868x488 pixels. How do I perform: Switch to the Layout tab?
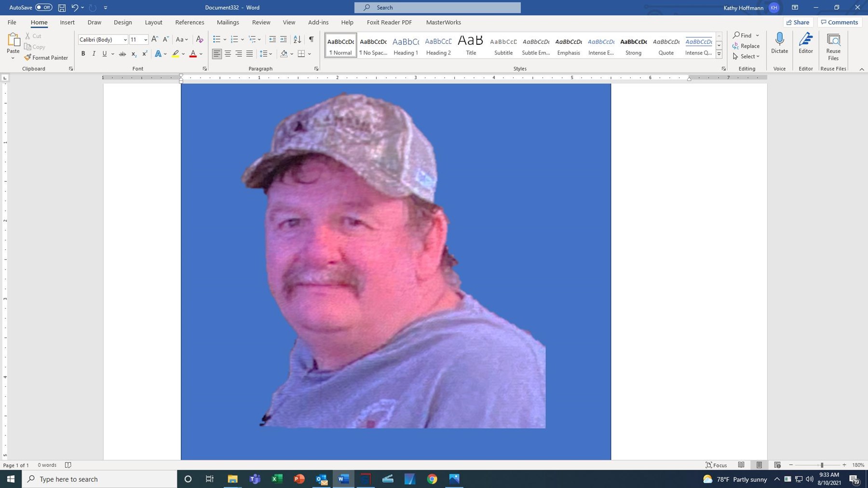(x=153, y=22)
